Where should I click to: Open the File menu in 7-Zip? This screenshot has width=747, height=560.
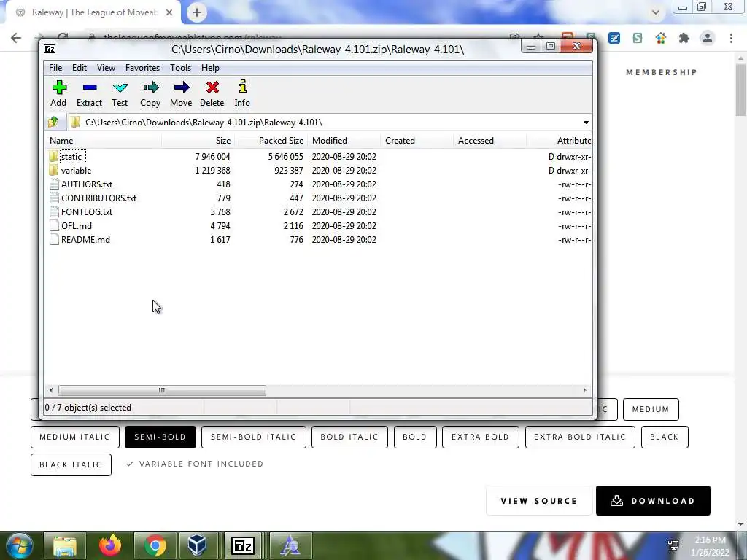[55, 68]
